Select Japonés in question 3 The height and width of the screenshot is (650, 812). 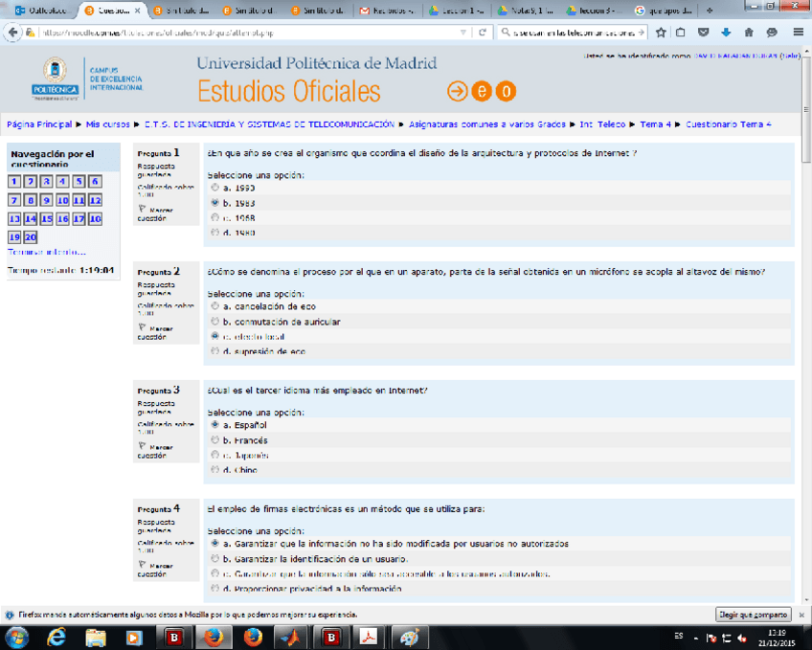coord(214,455)
